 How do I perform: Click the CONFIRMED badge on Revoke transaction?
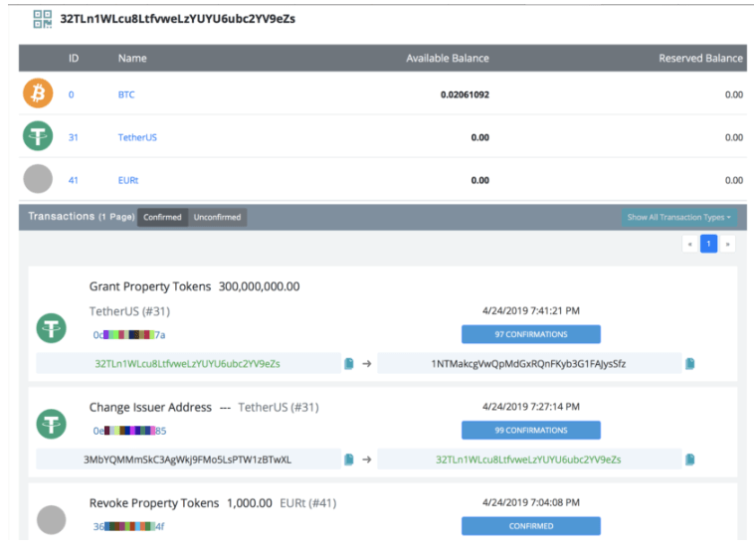(531, 526)
